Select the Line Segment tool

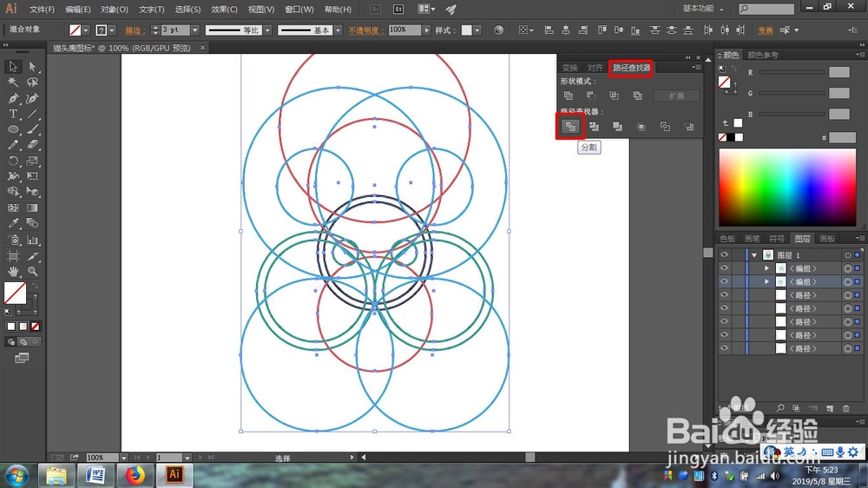[x=32, y=114]
